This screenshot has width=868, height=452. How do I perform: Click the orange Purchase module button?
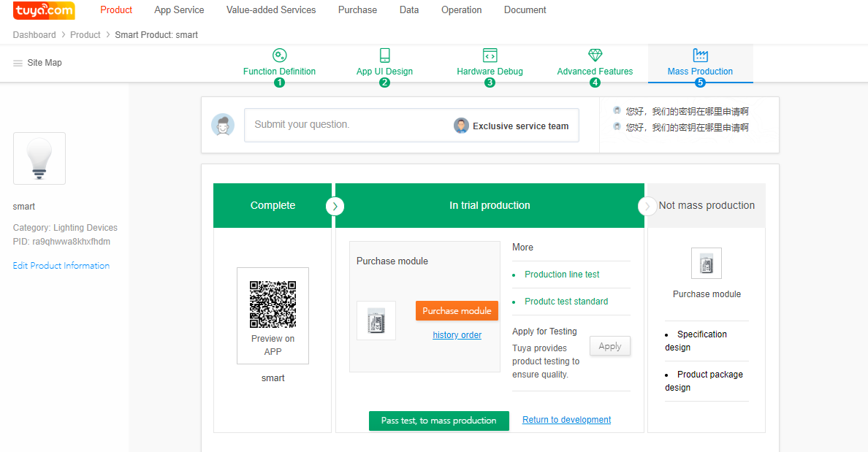pyautogui.click(x=457, y=311)
